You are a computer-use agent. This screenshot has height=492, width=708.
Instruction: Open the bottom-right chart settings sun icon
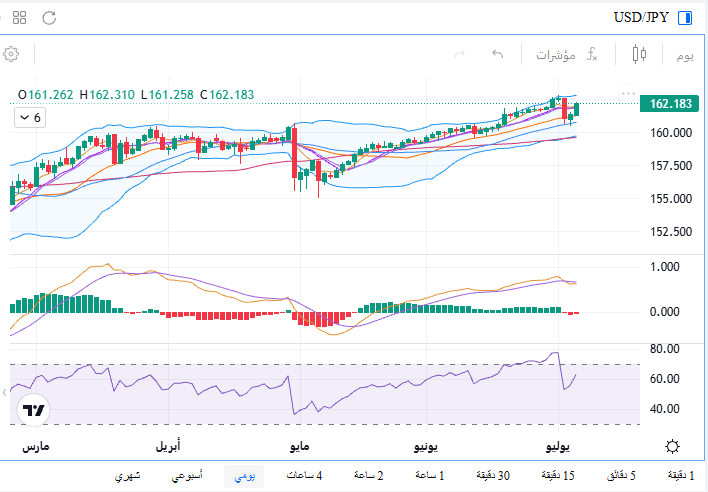[x=672, y=446]
